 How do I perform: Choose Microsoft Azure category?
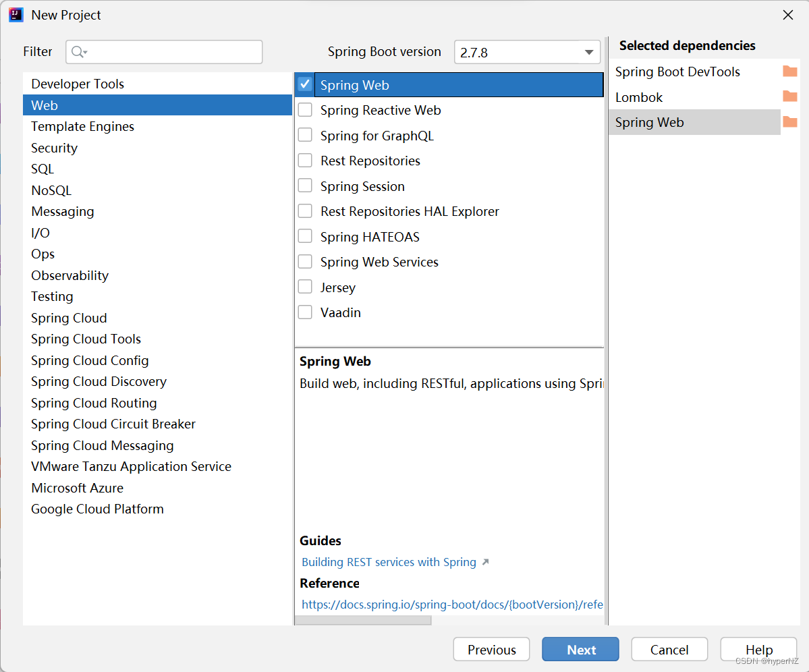coord(157,488)
